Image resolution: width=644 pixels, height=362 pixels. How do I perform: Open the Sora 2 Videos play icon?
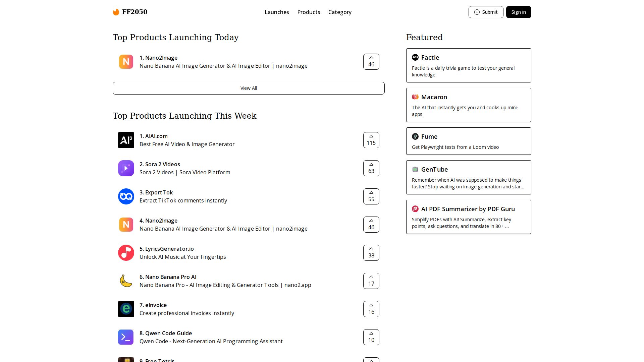[126, 168]
